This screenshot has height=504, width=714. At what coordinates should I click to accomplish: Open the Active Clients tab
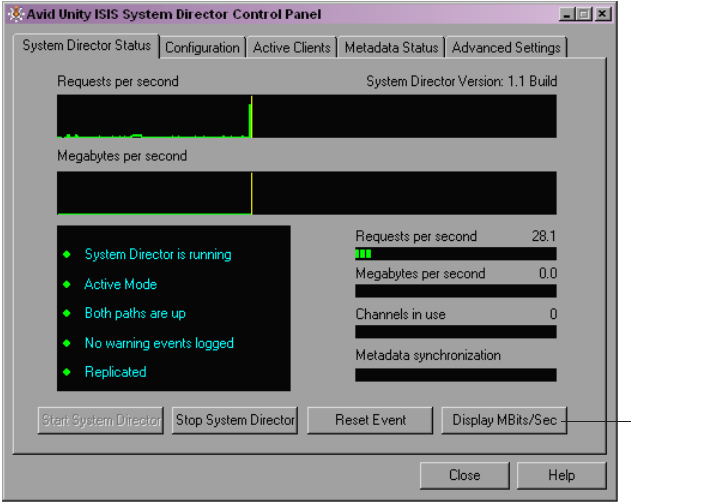(291, 48)
